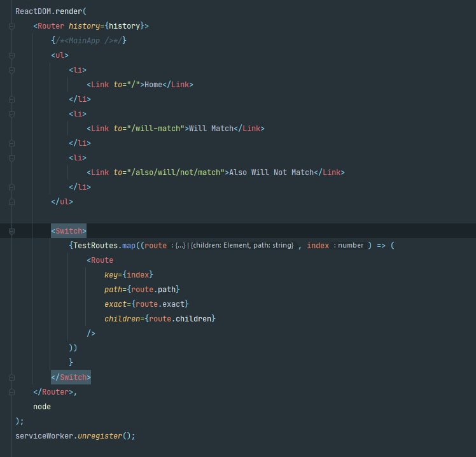Click the 'Home' link text
Viewport: 476px width, 457px height.
pyautogui.click(x=153, y=85)
